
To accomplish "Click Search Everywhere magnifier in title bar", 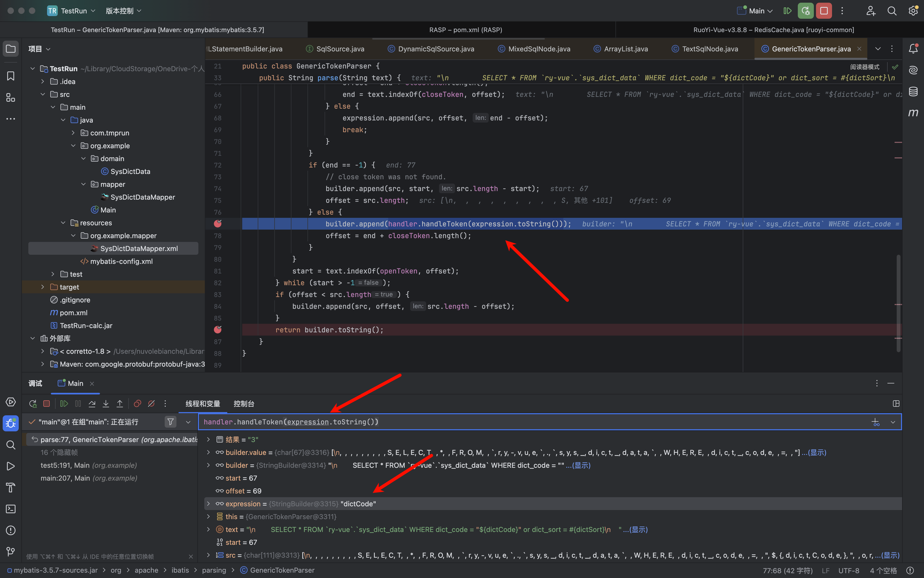I will click(x=892, y=11).
